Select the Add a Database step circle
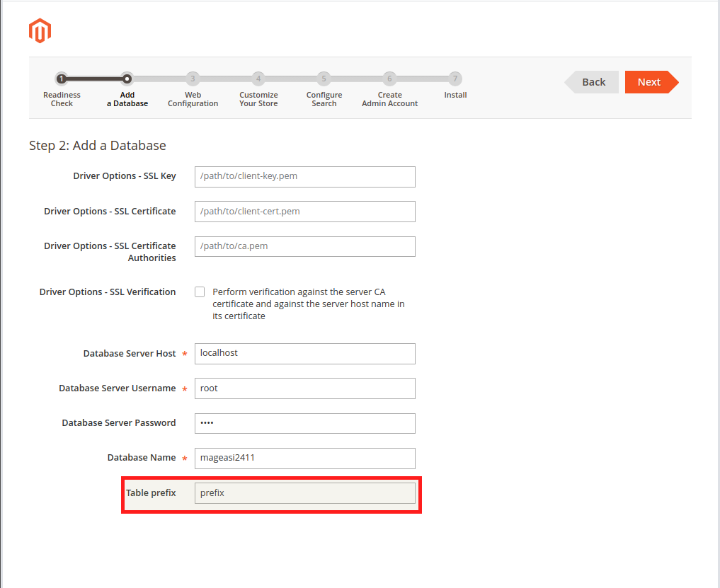The height and width of the screenshot is (588, 720). click(127, 79)
